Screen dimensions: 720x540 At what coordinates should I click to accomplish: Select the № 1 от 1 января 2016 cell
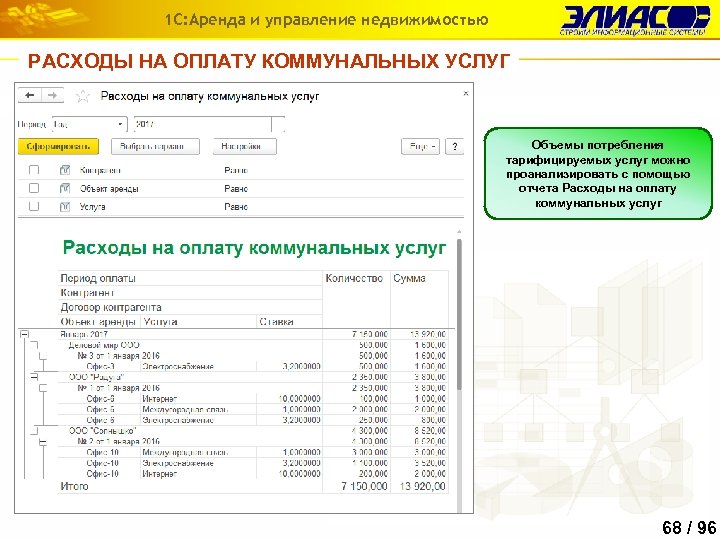(118, 388)
